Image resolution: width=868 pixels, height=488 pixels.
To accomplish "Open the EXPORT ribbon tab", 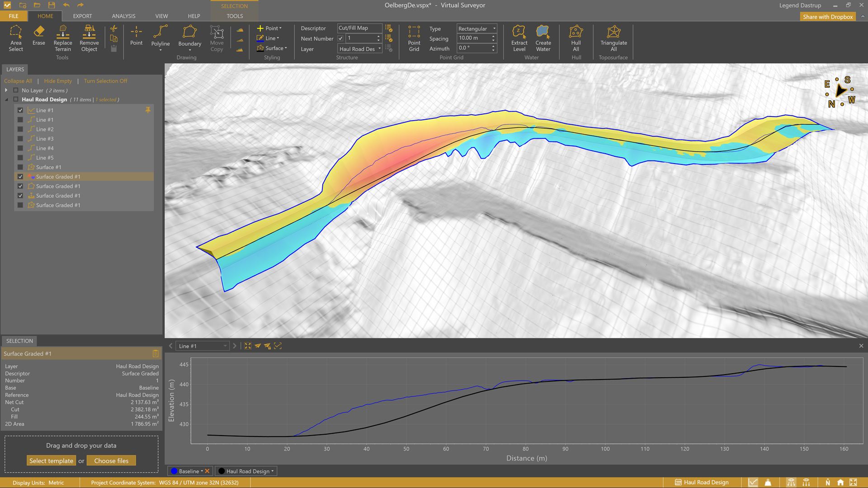I will point(82,16).
